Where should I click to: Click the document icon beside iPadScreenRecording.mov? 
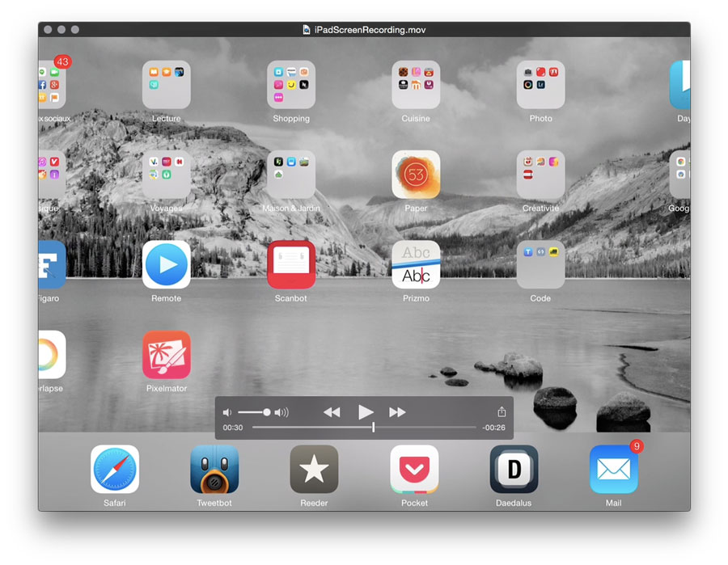(307, 30)
